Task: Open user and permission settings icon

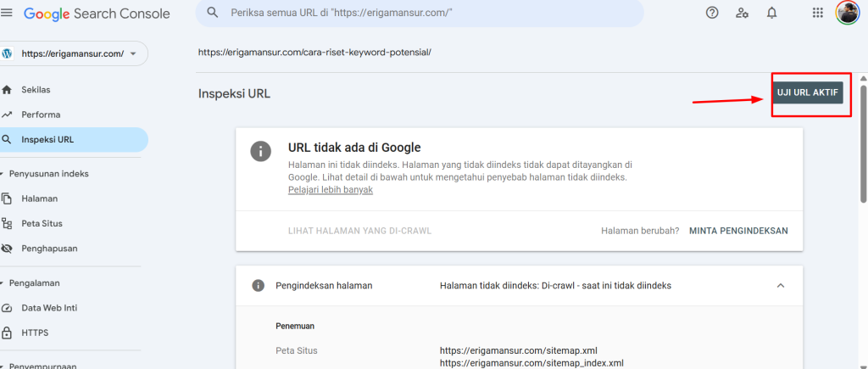Action: point(742,13)
